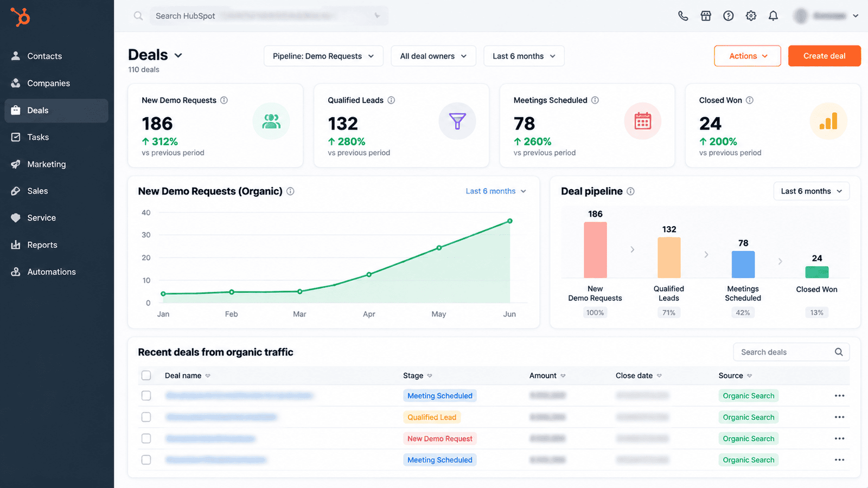This screenshot has width=868, height=488.
Task: Open Reports in the sidebar
Action: click(56, 245)
